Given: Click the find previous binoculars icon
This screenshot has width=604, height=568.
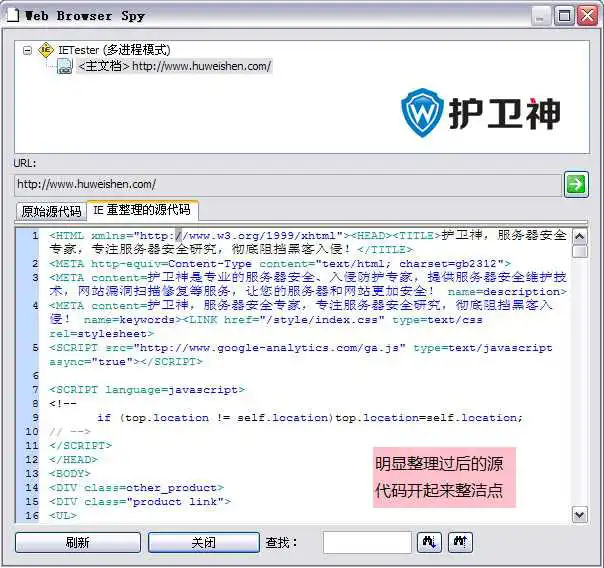Looking at the screenshot, I should [460, 542].
